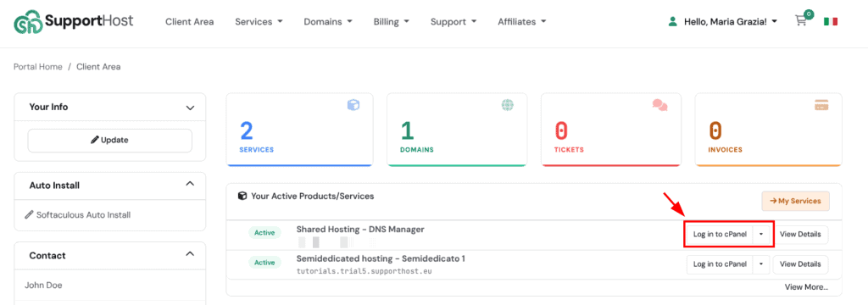Screen dimensions: 868x305
Task: View Details for Shared Hosting - DNS Manager
Action: click(x=800, y=234)
